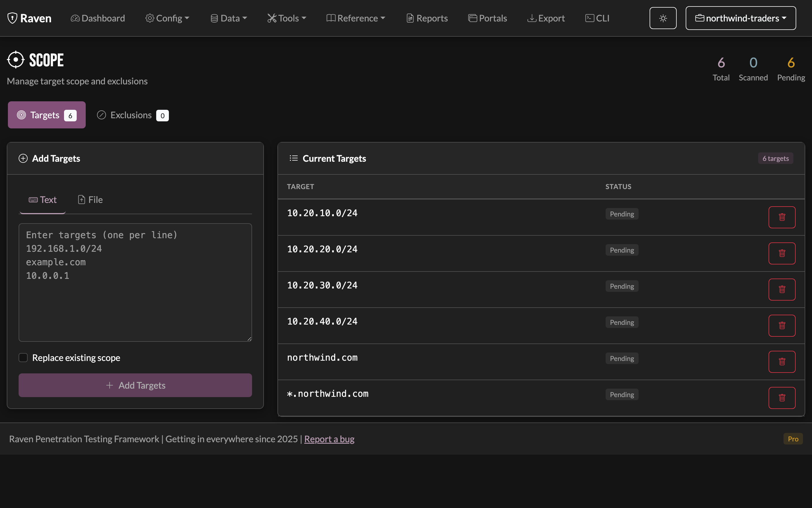This screenshot has height=508, width=812.
Task: Click the purple Add Targets button
Action: (135, 385)
